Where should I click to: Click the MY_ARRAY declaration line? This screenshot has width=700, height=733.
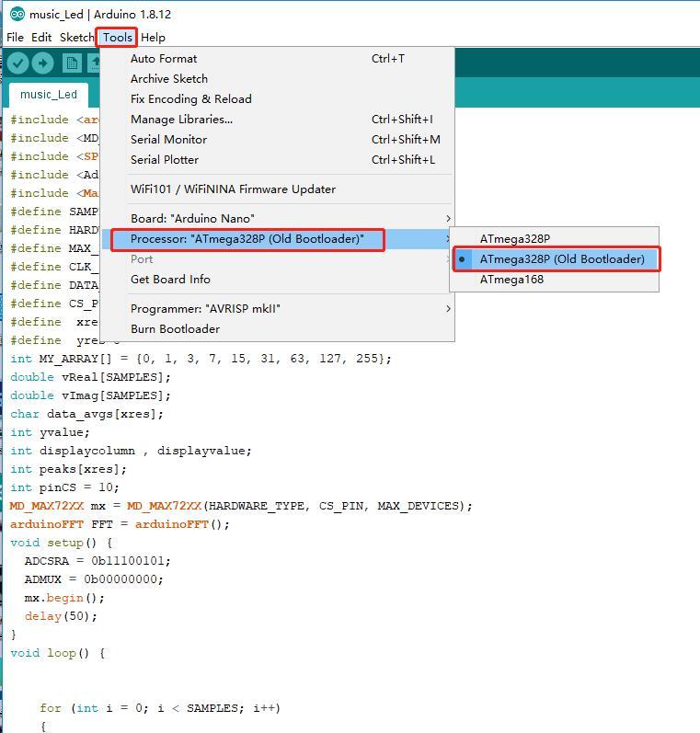[201, 359]
